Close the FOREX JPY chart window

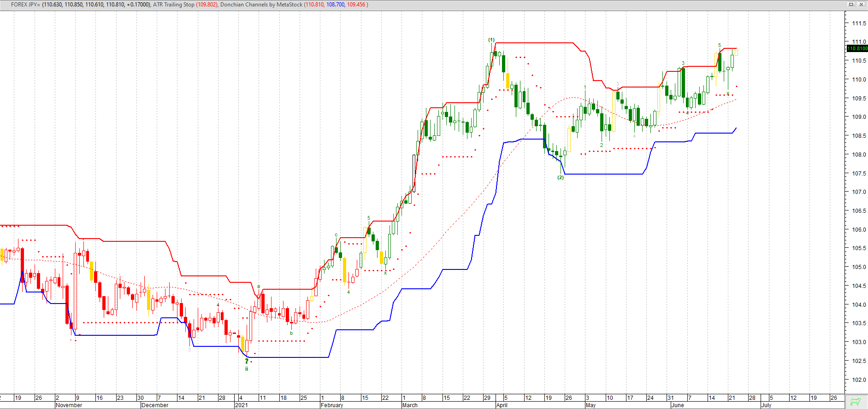pos(860,4)
